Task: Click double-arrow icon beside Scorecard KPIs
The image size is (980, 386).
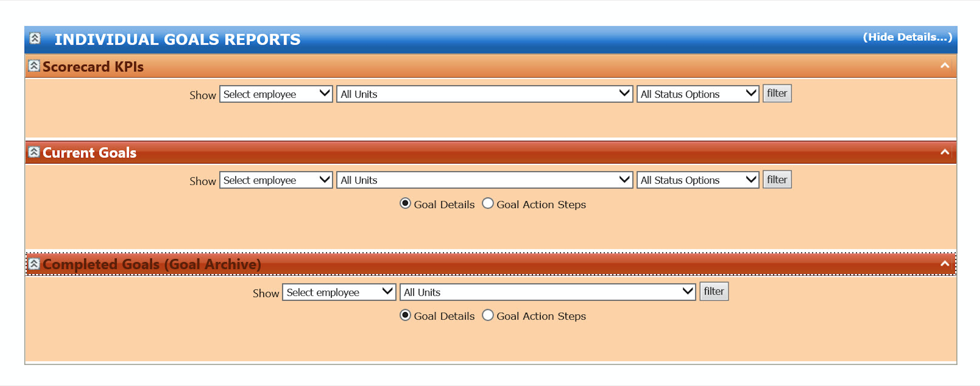Action: pos(34,66)
